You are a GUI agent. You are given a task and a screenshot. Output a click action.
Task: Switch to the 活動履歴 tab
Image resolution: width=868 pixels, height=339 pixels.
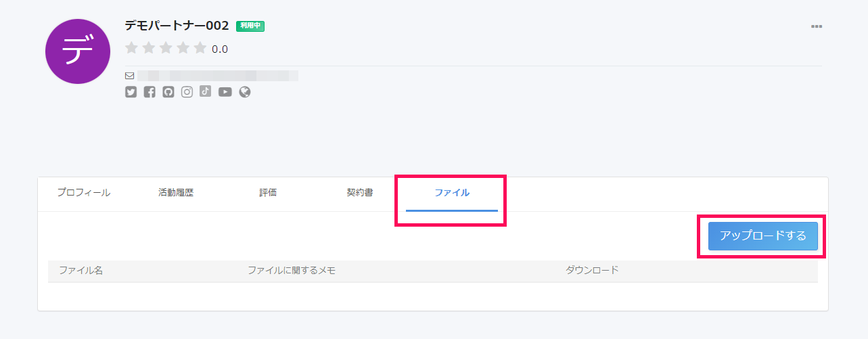click(x=176, y=193)
